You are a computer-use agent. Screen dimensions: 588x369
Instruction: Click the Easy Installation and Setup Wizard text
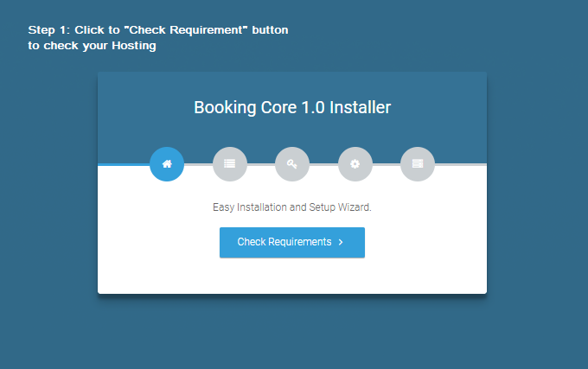pos(292,208)
